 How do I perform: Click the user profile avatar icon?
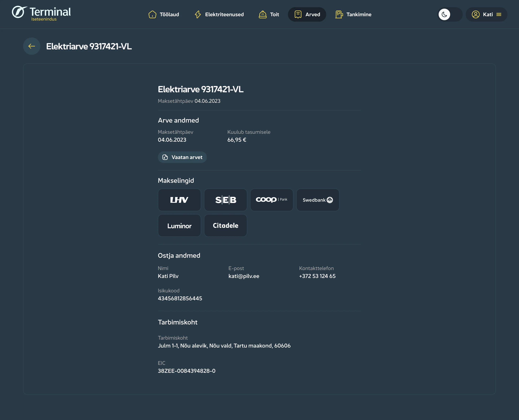click(x=475, y=15)
